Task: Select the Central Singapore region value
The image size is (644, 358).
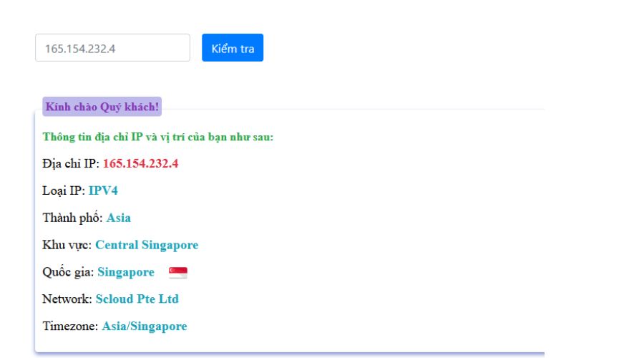Action: point(147,245)
